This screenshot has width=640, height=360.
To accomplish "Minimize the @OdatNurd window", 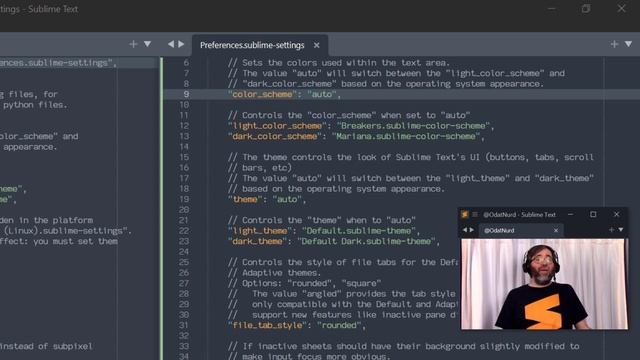I will (x=571, y=214).
